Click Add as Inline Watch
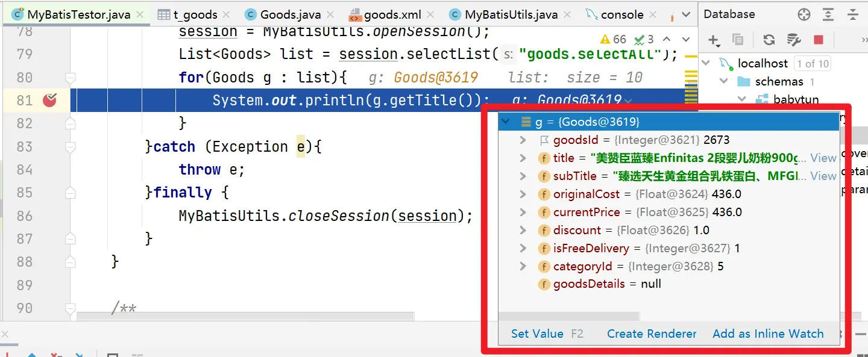868x357 pixels. point(768,334)
